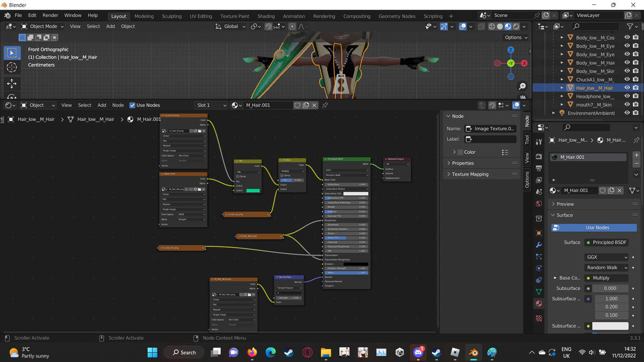Image resolution: width=644 pixels, height=362 pixels.
Task: Open the Random Walk subsurface method dropdown
Action: (606, 267)
